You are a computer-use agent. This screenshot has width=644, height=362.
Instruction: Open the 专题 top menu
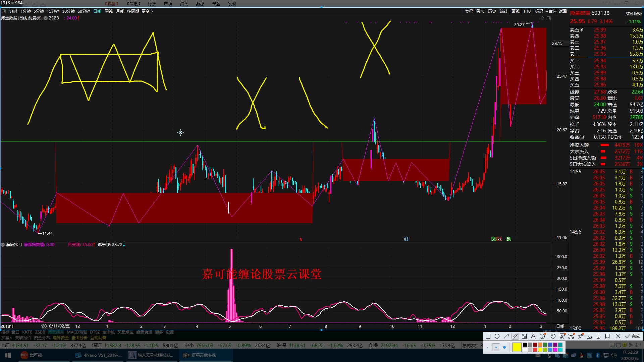(x=216, y=4)
